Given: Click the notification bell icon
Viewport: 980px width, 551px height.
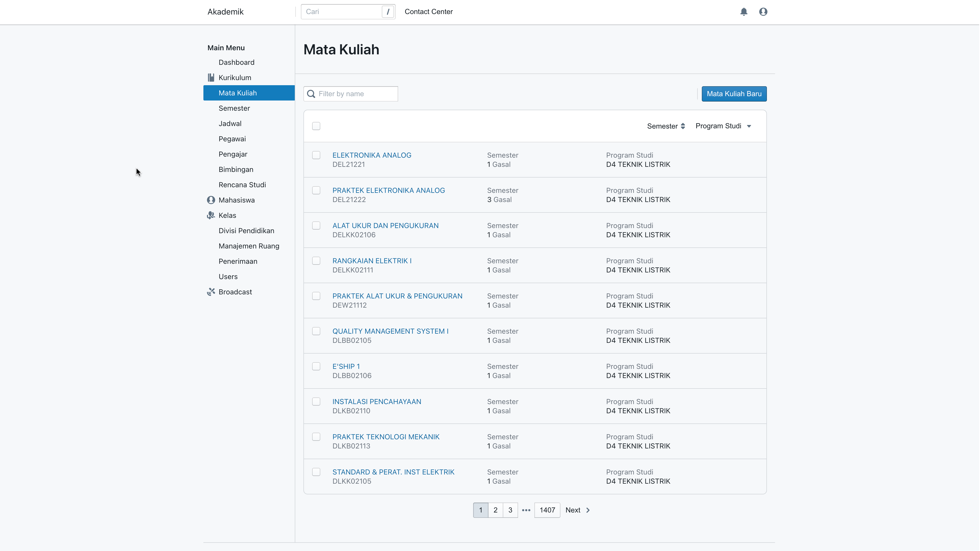Looking at the screenshot, I should pos(744,12).
